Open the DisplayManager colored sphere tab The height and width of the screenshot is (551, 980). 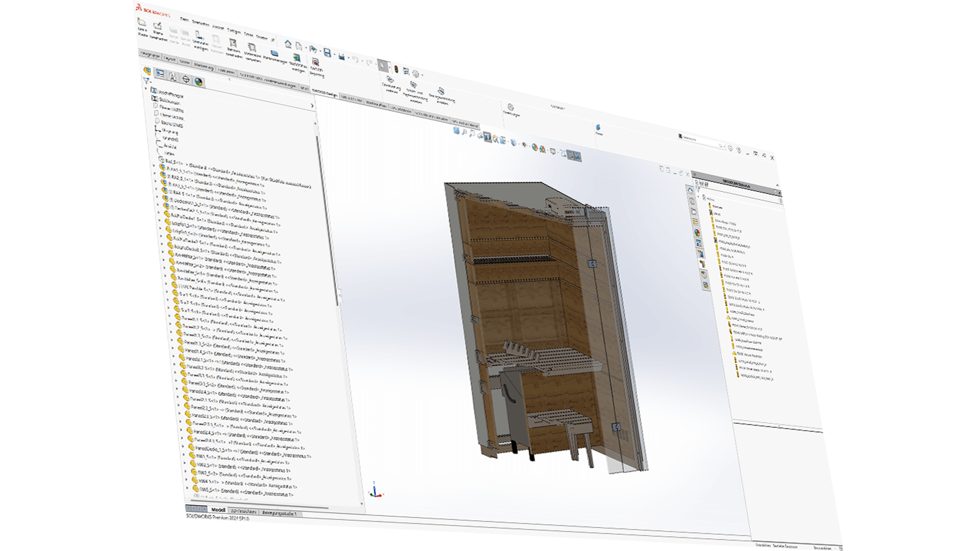pyautogui.click(x=199, y=82)
